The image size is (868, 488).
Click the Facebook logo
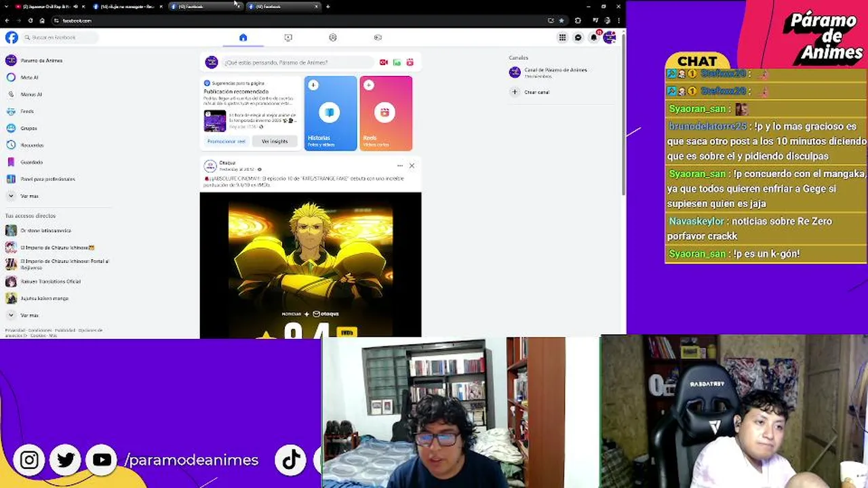pos(12,37)
